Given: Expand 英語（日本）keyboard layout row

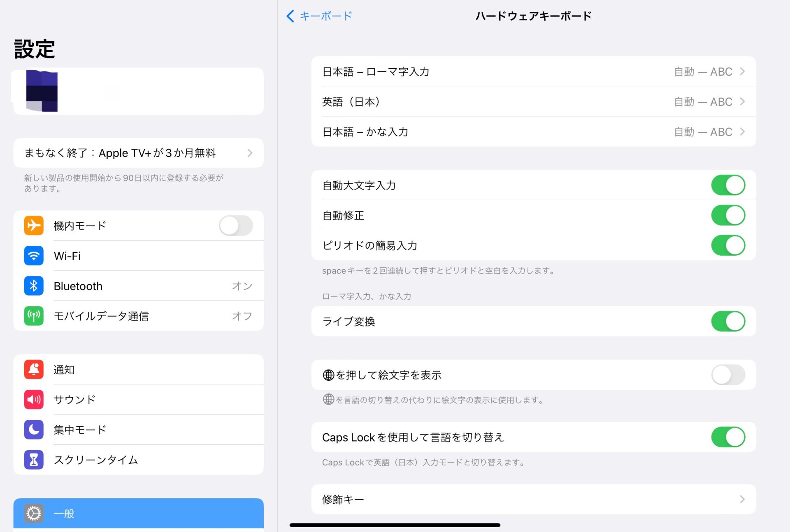Looking at the screenshot, I should pyautogui.click(x=533, y=102).
